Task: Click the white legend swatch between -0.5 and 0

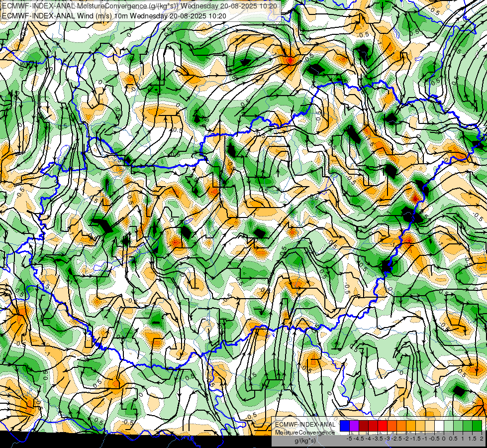Action: coord(439,426)
